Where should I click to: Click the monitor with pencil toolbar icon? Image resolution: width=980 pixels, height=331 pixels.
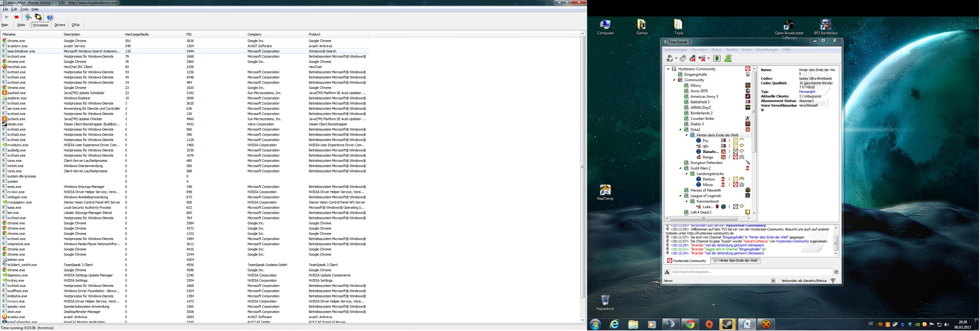[x=28, y=17]
